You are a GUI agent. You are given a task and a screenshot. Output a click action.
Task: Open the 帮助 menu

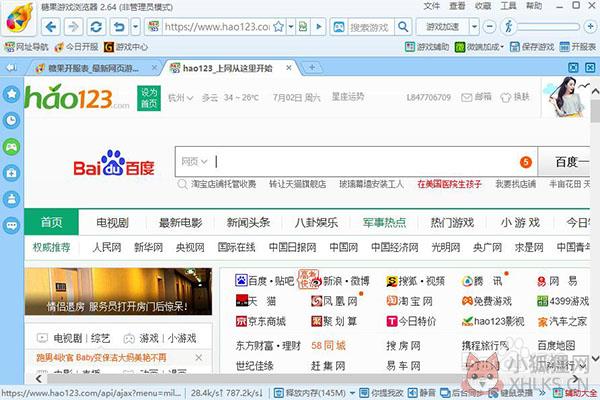point(534,6)
